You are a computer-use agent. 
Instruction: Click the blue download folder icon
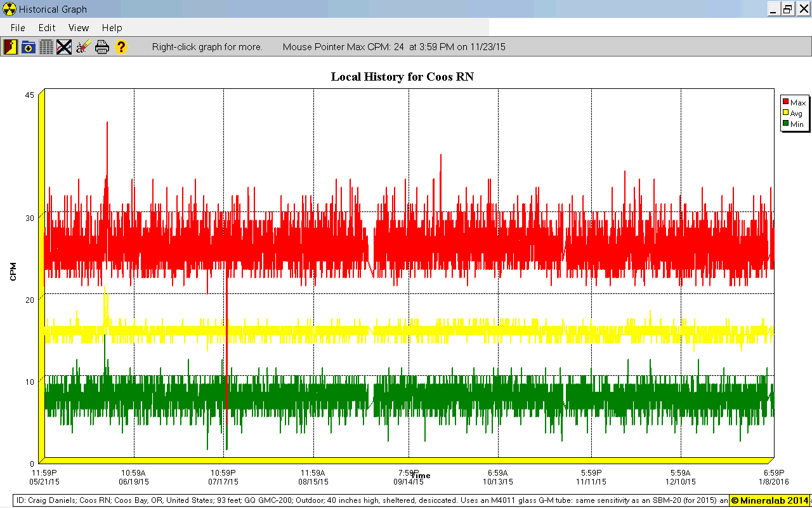coord(29,47)
